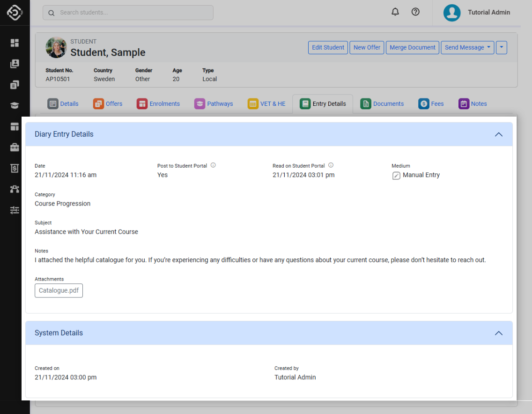Click info icon beside Post to Student Portal
This screenshot has height=414, width=532.
pos(213,165)
